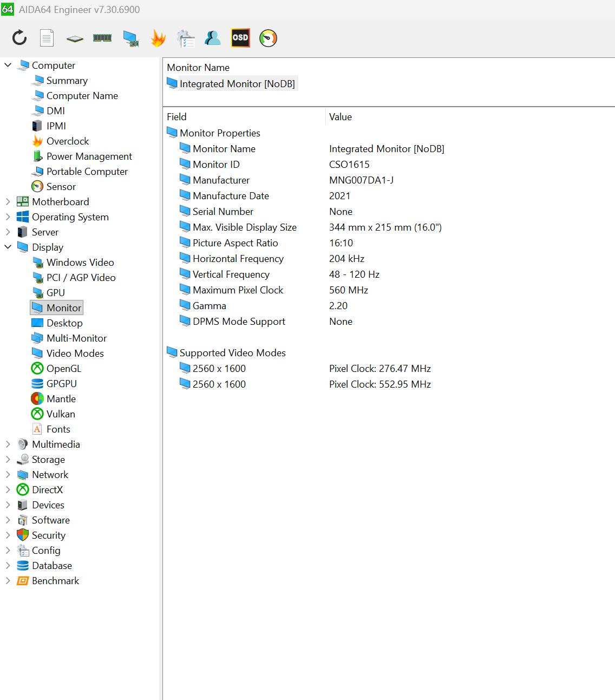Screen dimensions: 615x700
Task: Open the sensor gauge toolbar icon
Action: coord(268,38)
